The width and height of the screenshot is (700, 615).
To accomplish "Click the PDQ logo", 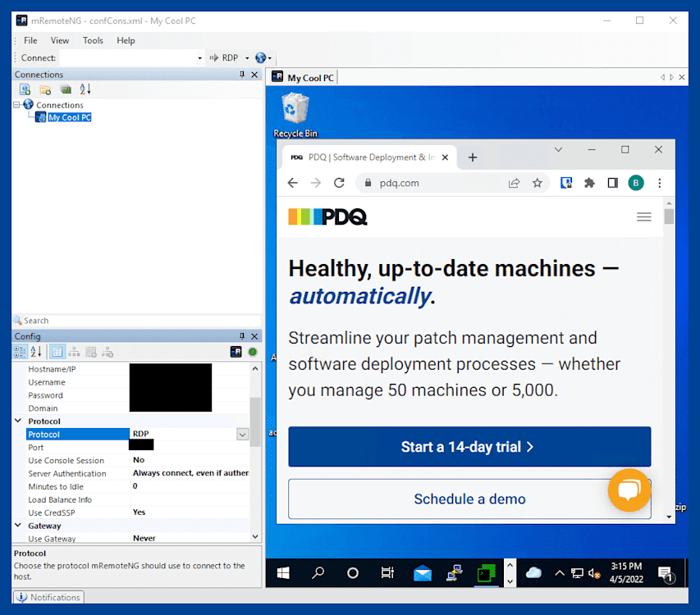I will click(327, 216).
